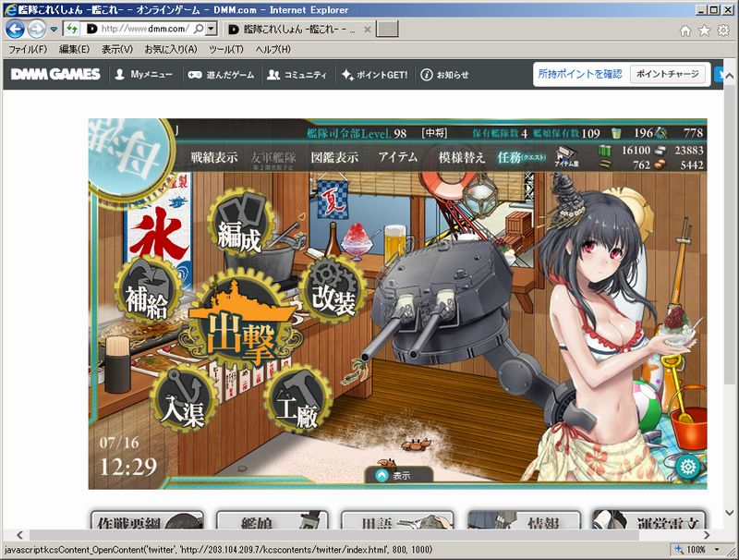739x560 pixels.
Task: Focus the dmm.com address field
Action: [144, 29]
